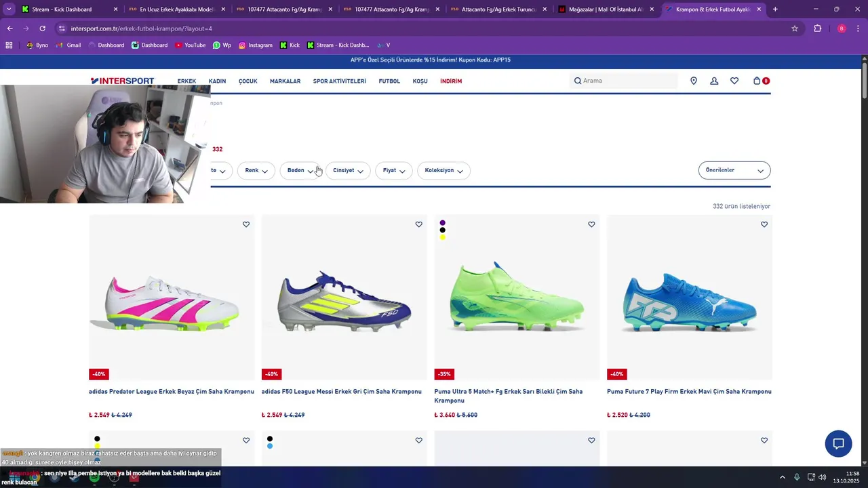Click the Intersport logo

tap(123, 81)
